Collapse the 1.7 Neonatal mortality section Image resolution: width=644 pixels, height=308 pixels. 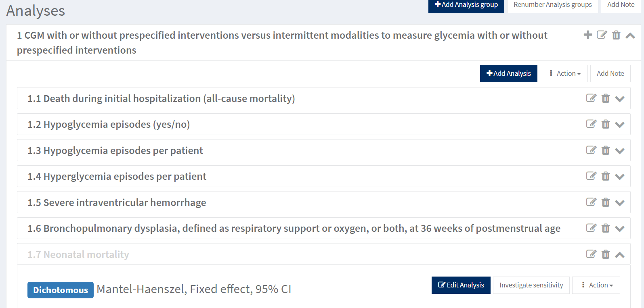(x=620, y=255)
